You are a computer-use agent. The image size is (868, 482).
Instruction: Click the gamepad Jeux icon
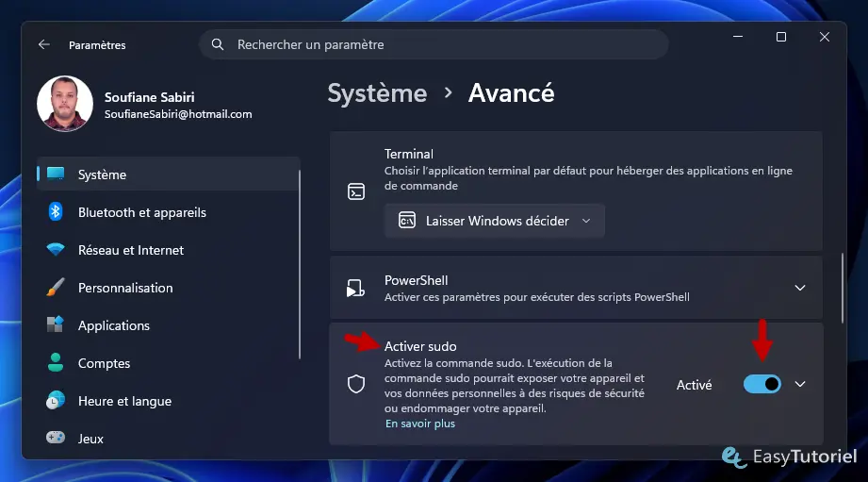point(56,438)
